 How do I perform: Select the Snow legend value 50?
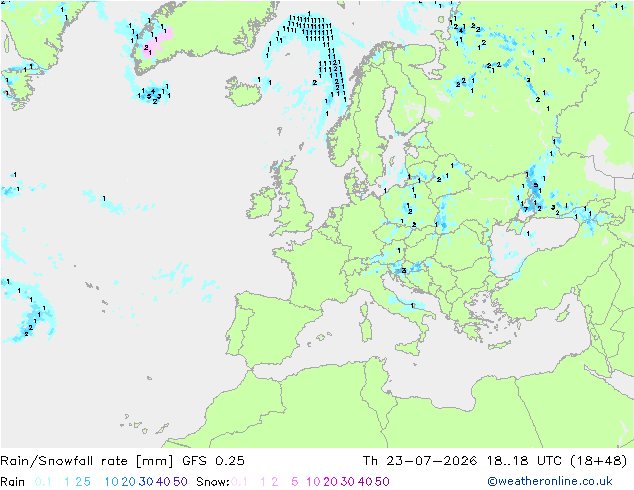pyautogui.click(x=382, y=482)
